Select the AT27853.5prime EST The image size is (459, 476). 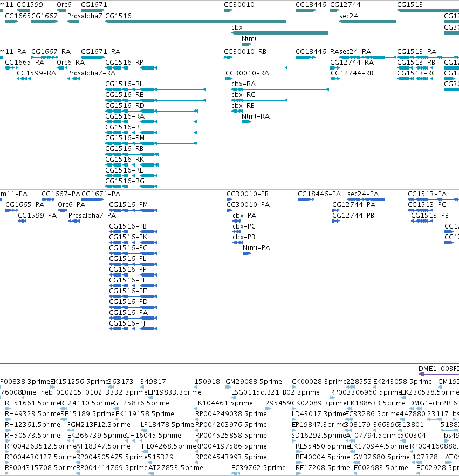[x=151, y=473]
